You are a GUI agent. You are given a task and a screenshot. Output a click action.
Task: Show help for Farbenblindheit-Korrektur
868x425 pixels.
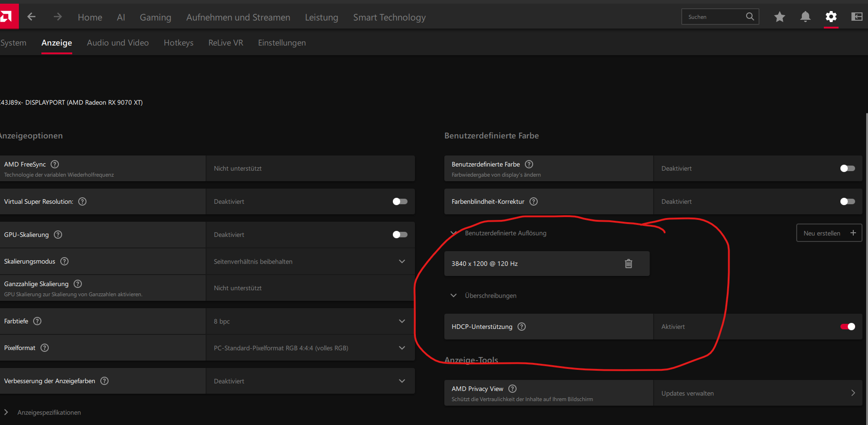click(534, 201)
